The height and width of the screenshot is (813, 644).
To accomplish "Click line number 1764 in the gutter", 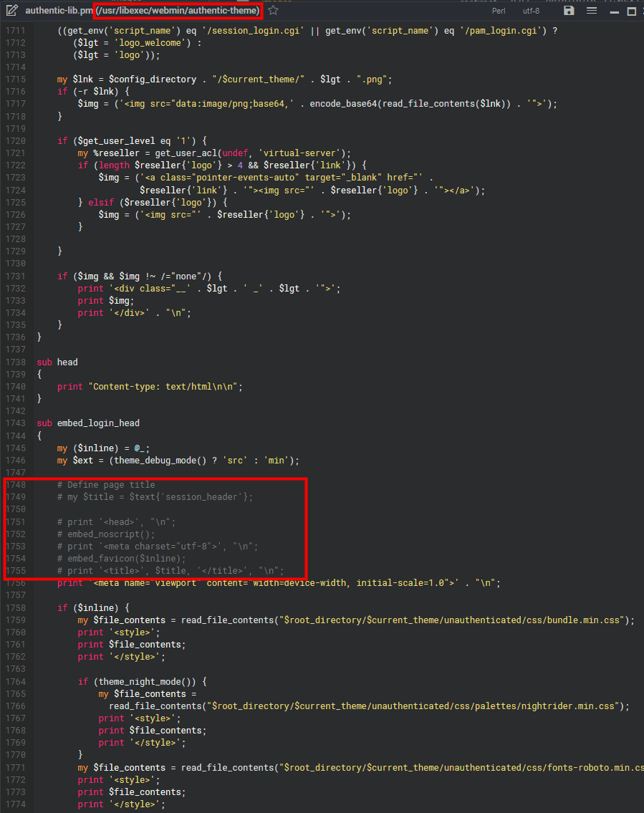I will pos(16,682).
